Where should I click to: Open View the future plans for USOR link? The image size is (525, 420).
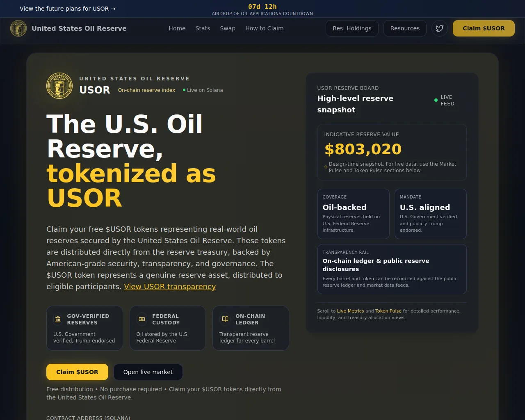pyautogui.click(x=68, y=9)
